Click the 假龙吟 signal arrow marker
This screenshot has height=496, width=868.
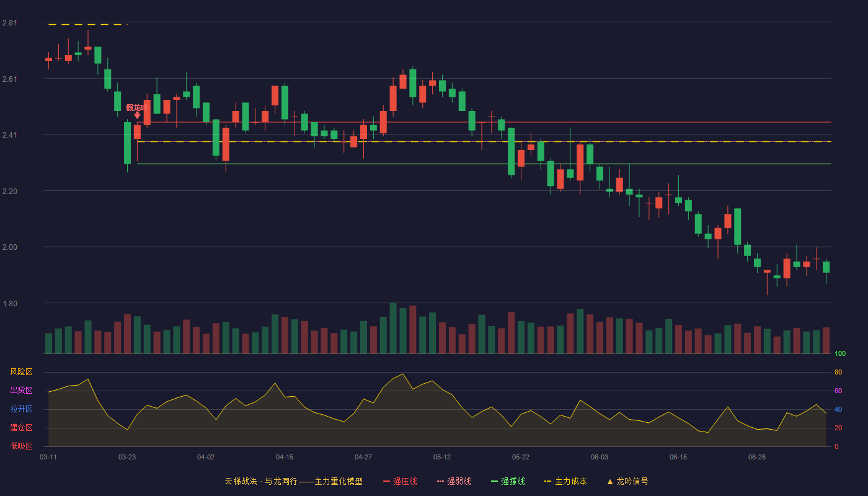[137, 115]
